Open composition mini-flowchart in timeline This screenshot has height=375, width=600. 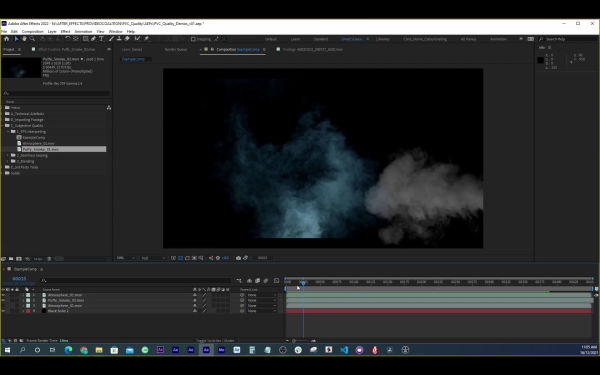[239, 281]
